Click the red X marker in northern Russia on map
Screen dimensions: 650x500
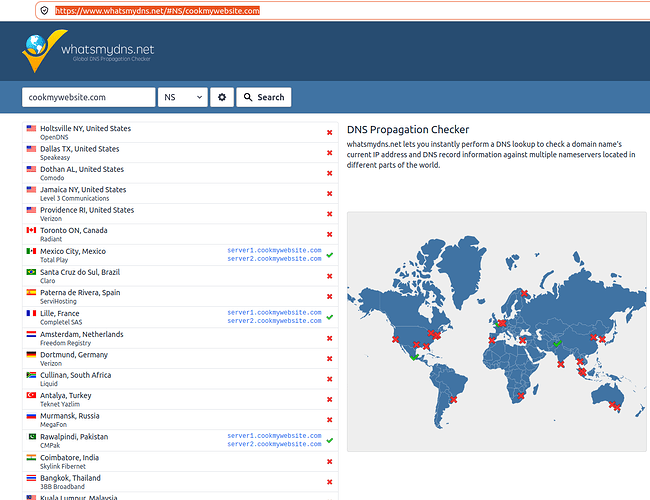[x=524, y=293]
